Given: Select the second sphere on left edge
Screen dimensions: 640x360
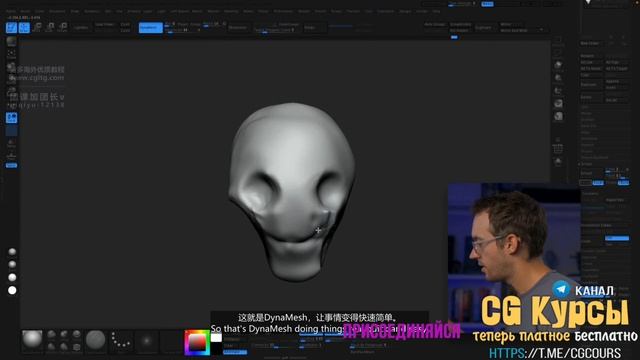Looking at the screenshot, I should 12,264.
